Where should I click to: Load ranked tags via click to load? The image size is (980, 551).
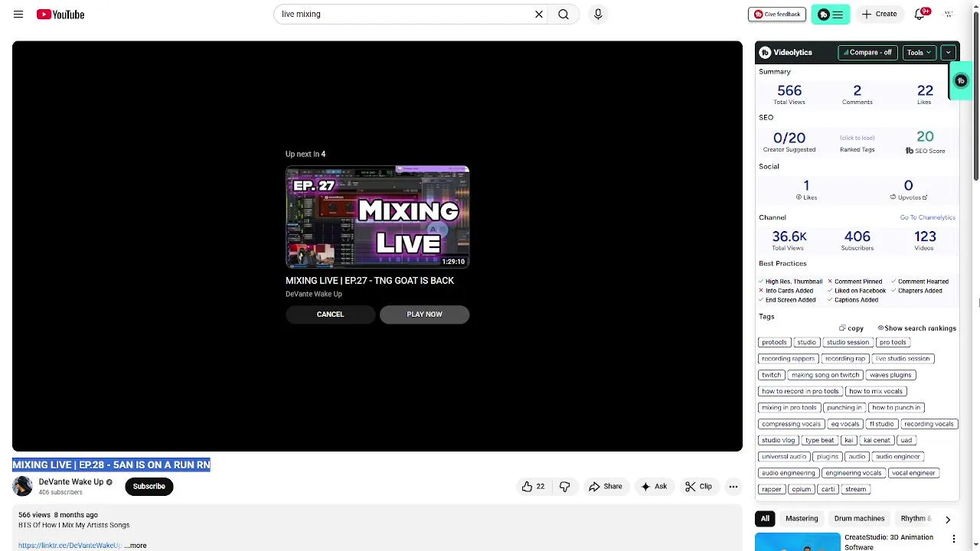click(857, 138)
